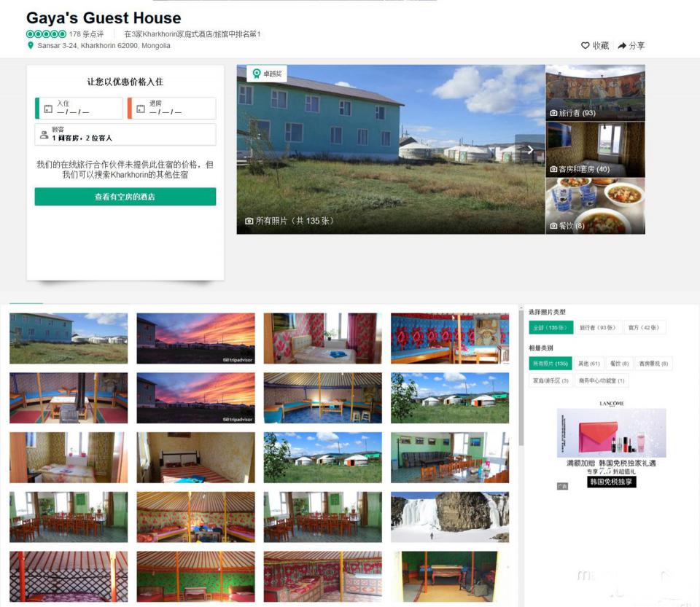Viewport: 700px width, 607px height.
Task: Click the award badge on main photo
Action: click(x=267, y=74)
